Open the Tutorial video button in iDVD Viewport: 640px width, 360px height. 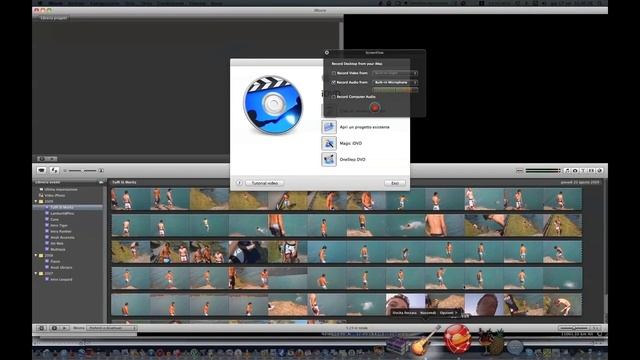click(265, 183)
